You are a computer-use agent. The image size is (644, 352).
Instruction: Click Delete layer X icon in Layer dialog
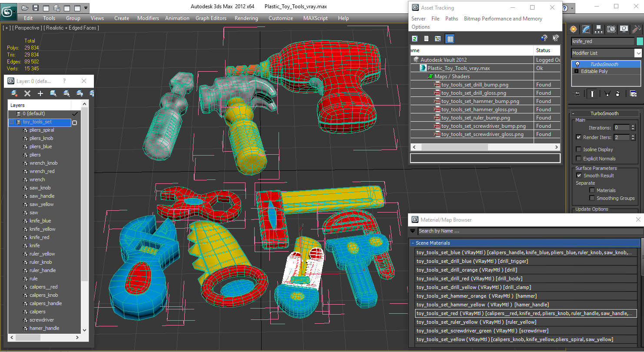[x=27, y=93]
